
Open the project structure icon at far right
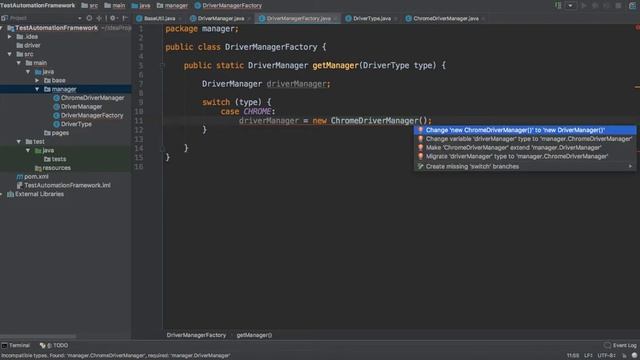click(x=633, y=5)
